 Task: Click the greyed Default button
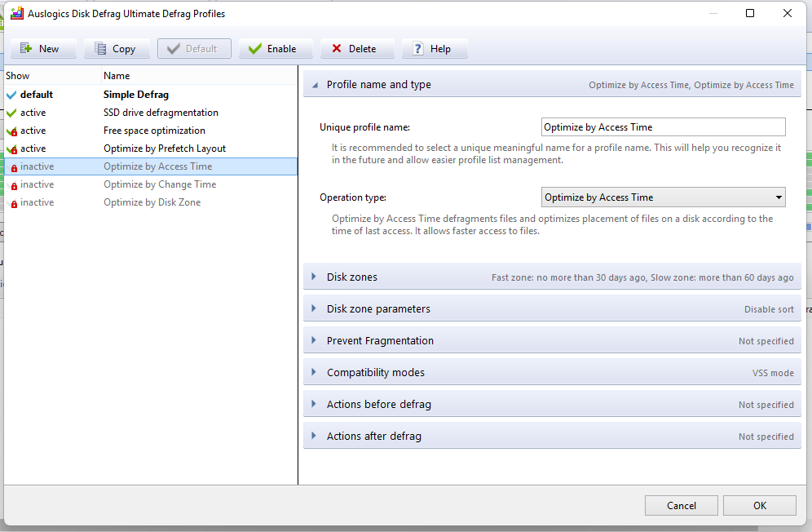coord(194,49)
